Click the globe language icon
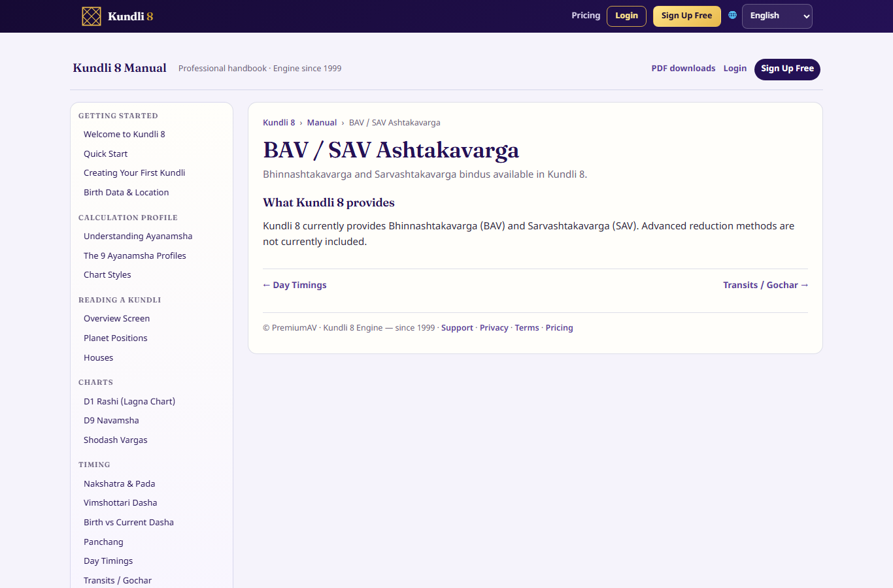893x588 pixels. point(732,15)
